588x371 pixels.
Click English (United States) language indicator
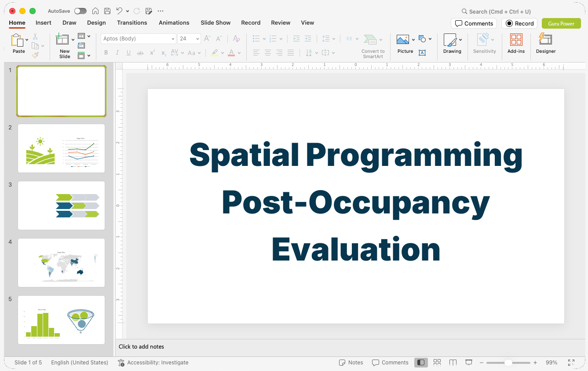pyautogui.click(x=80, y=363)
